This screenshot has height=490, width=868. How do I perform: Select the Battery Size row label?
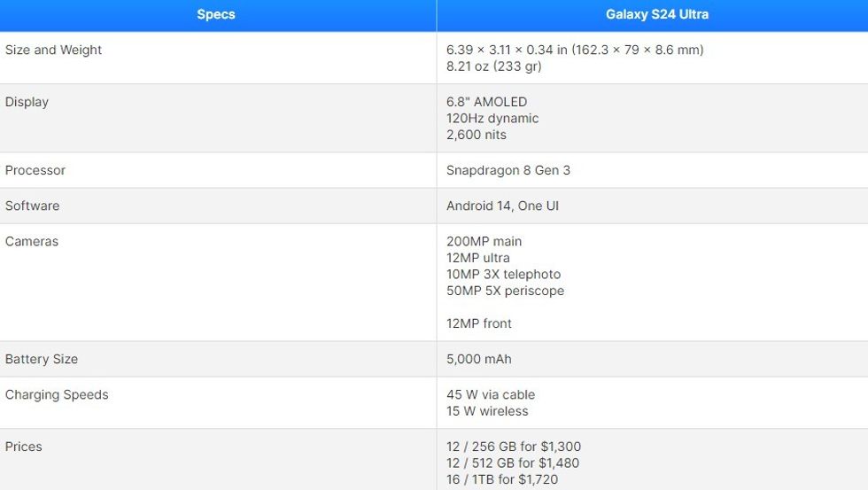42,360
